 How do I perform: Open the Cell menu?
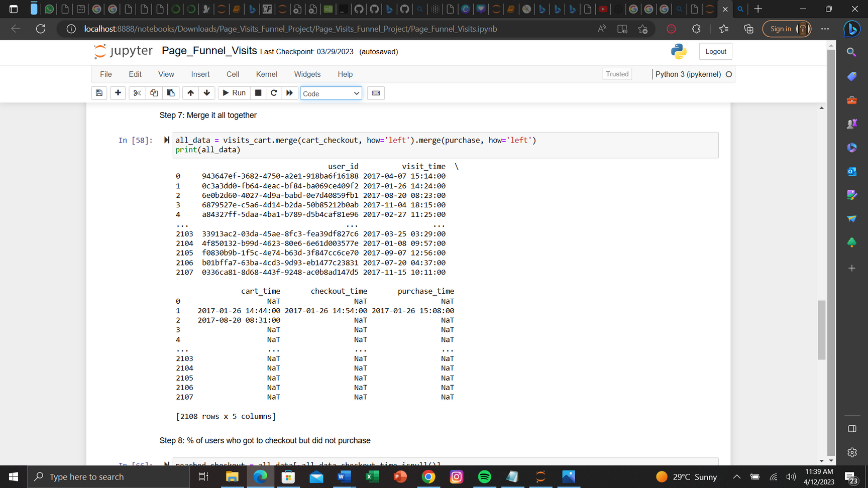(233, 74)
